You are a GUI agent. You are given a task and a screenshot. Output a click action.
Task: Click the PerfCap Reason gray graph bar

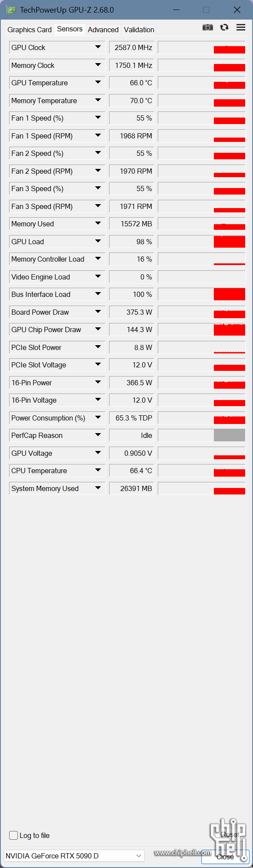click(230, 435)
